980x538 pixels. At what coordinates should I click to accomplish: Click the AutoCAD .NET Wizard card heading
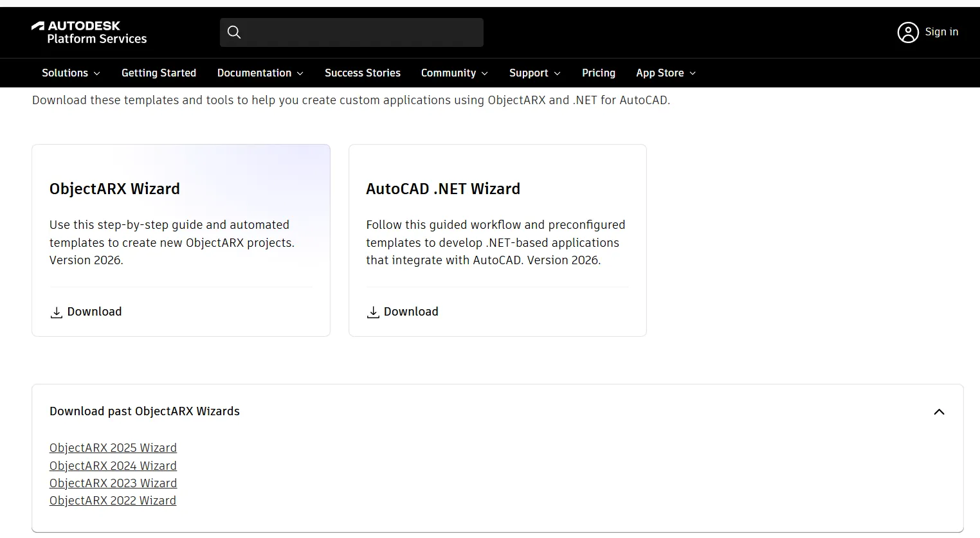click(x=443, y=189)
